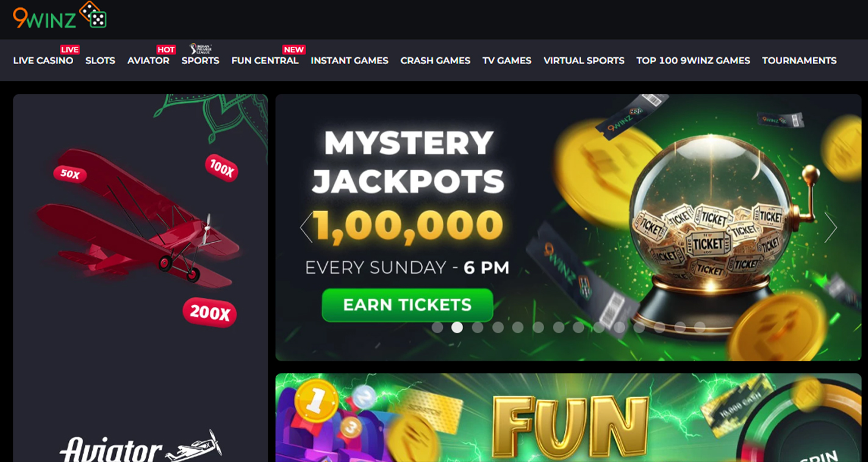Image resolution: width=868 pixels, height=462 pixels.
Task: Advance carousel with right arrow
Action: pyautogui.click(x=830, y=227)
